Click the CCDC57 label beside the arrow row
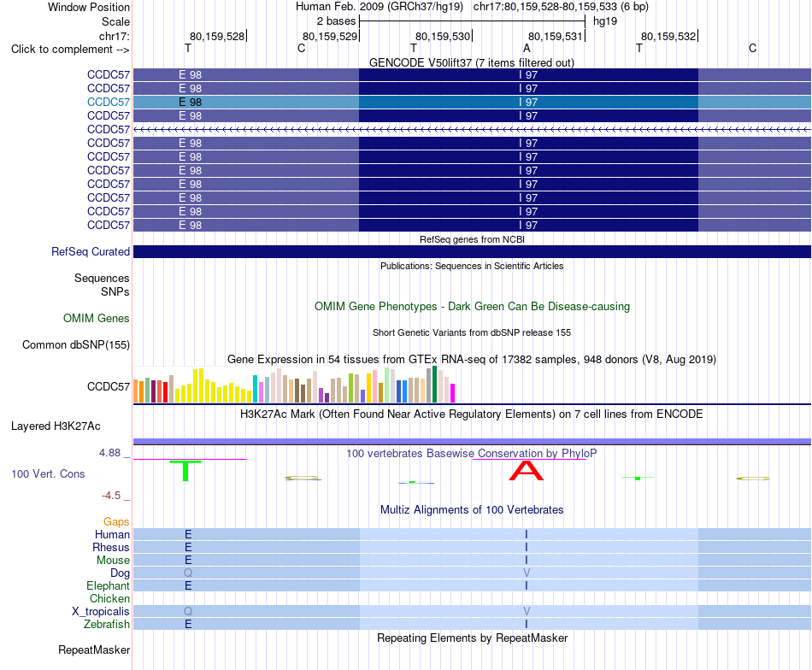The image size is (812, 670). tap(109, 129)
